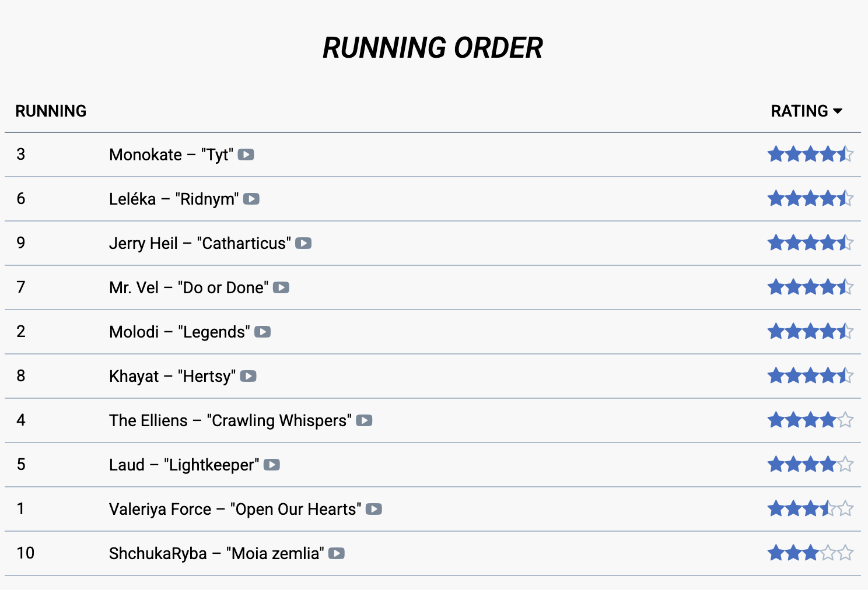Play the Mr. Vel "Do or Done" video icon
Viewport: 868px width, 590px height.
pos(281,288)
